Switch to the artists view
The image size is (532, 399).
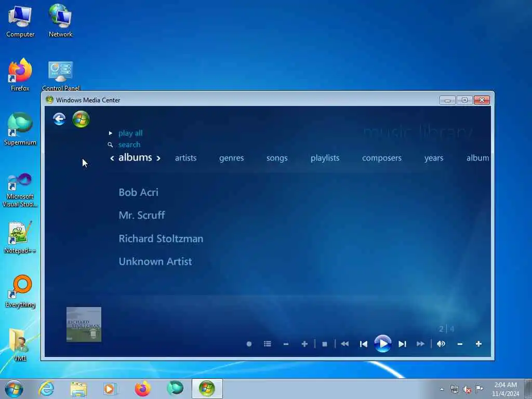point(185,158)
